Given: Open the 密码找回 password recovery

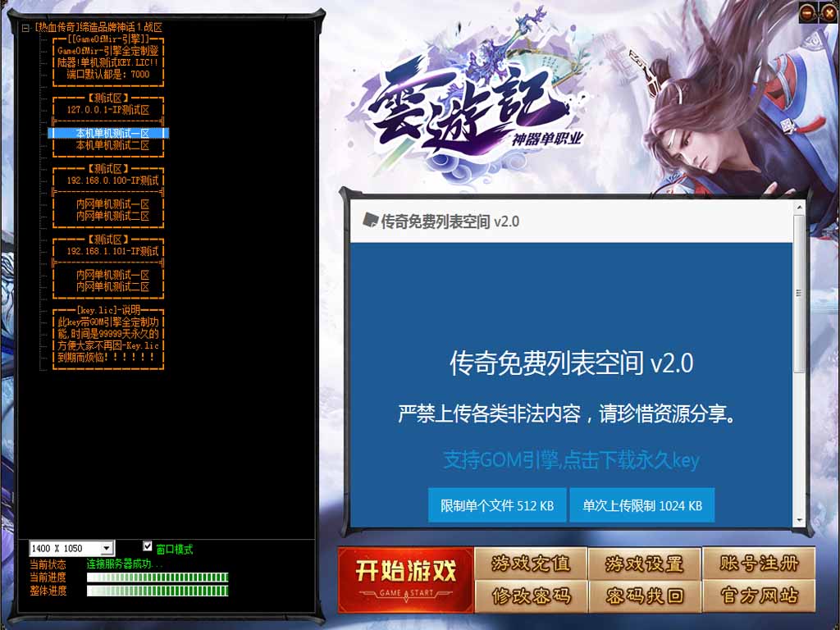Looking at the screenshot, I should point(644,596).
